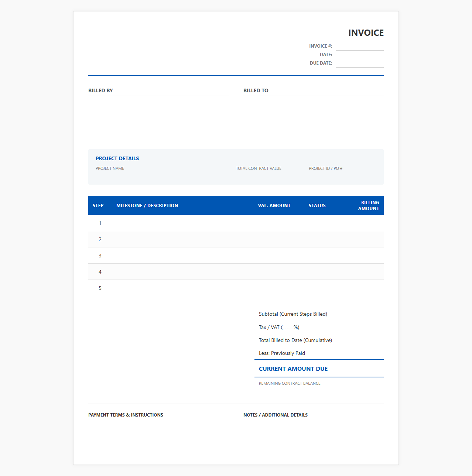The width and height of the screenshot is (472, 476).
Task: Click 'PAYMENT TERMS & INSTRUCTIONS' heading
Action: point(126,415)
